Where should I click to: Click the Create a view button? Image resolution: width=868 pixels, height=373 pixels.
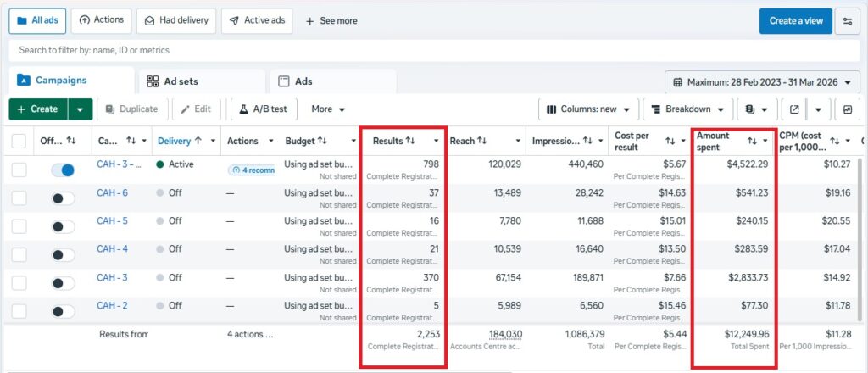click(795, 21)
